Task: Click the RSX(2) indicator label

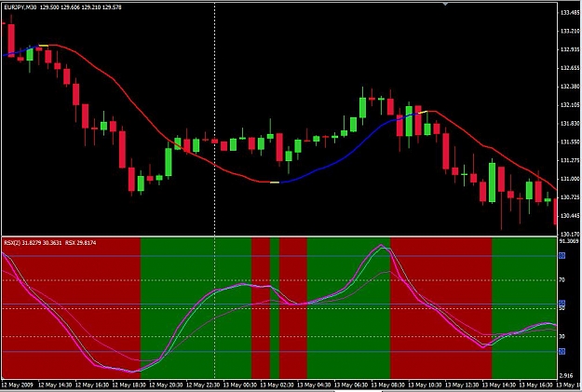Action: pyautogui.click(x=12, y=243)
